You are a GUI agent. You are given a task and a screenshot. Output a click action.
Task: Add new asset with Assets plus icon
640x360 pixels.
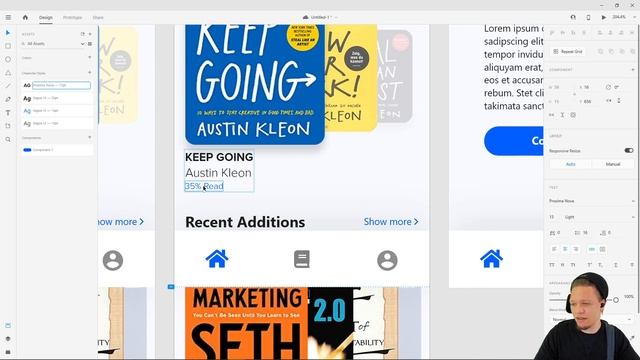90,34
